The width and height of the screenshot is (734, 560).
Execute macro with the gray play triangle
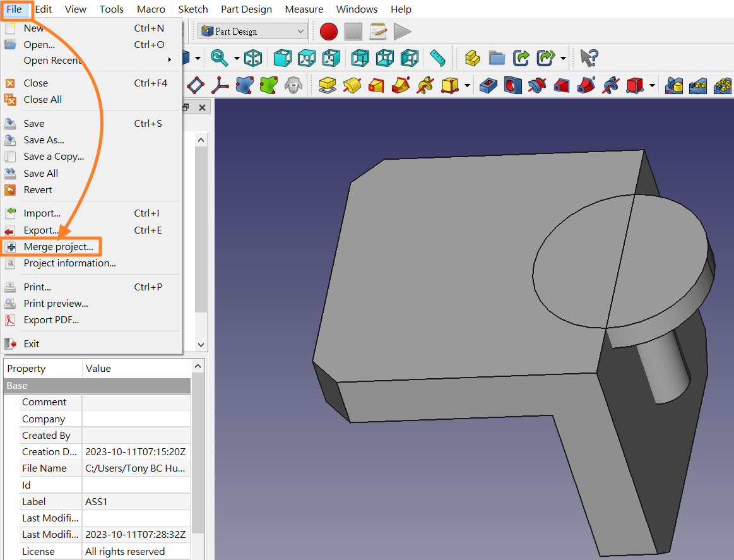coord(402,32)
